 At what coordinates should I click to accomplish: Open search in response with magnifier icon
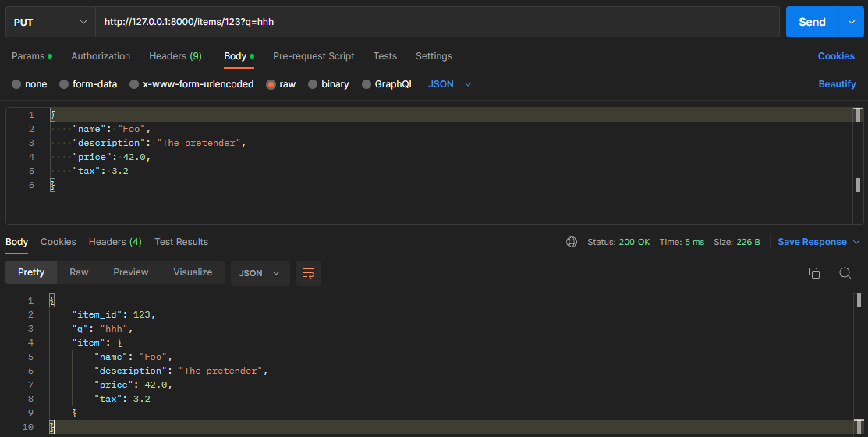pyautogui.click(x=845, y=273)
